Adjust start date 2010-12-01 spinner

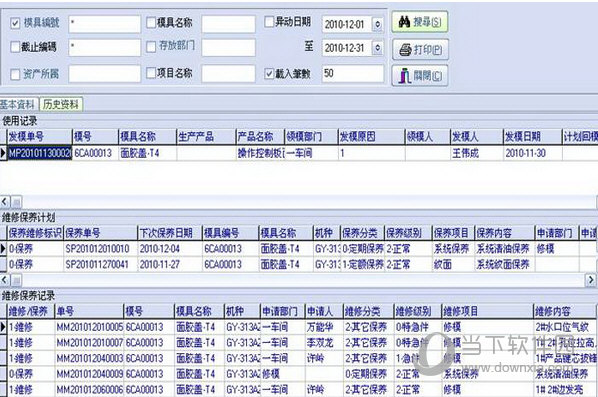click(377, 24)
